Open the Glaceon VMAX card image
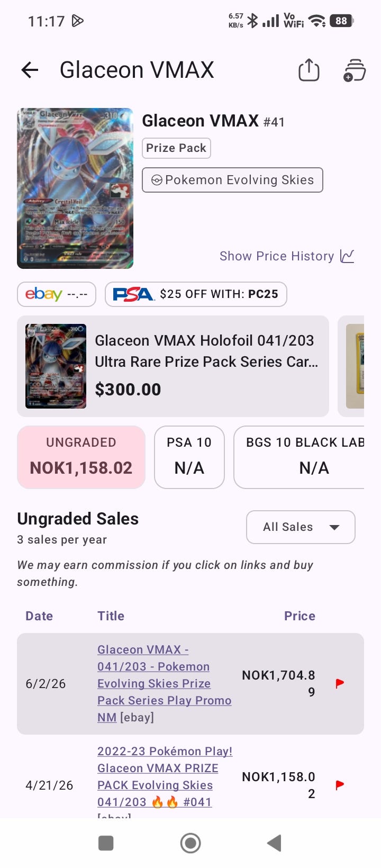Image resolution: width=381 pixels, height=868 pixels. (75, 188)
